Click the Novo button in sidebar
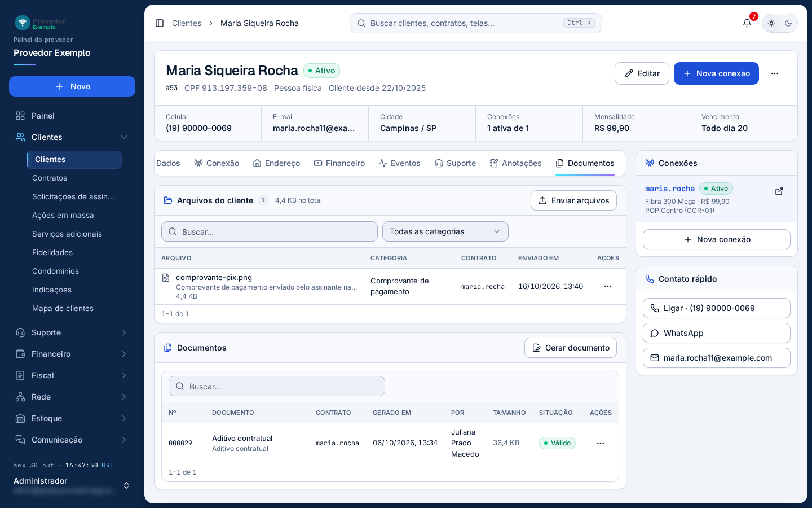Screen dimensions: 812x508 pyautogui.click(x=72, y=86)
